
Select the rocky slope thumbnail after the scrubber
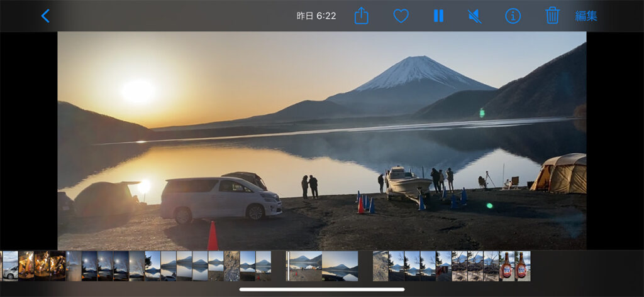coord(380,266)
